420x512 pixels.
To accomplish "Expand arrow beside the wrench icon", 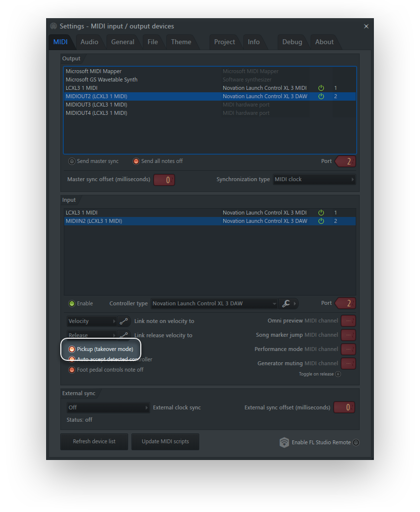I will [x=295, y=304].
